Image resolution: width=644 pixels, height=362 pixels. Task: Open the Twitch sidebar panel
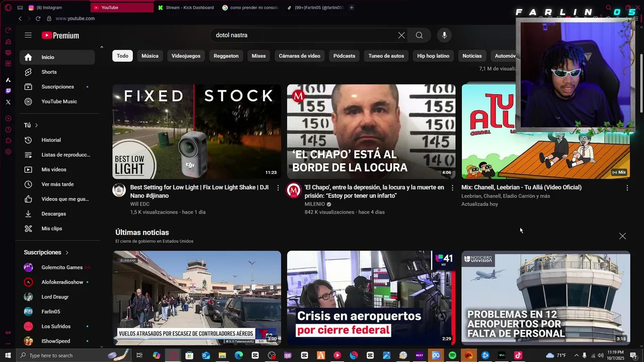pos(8,91)
